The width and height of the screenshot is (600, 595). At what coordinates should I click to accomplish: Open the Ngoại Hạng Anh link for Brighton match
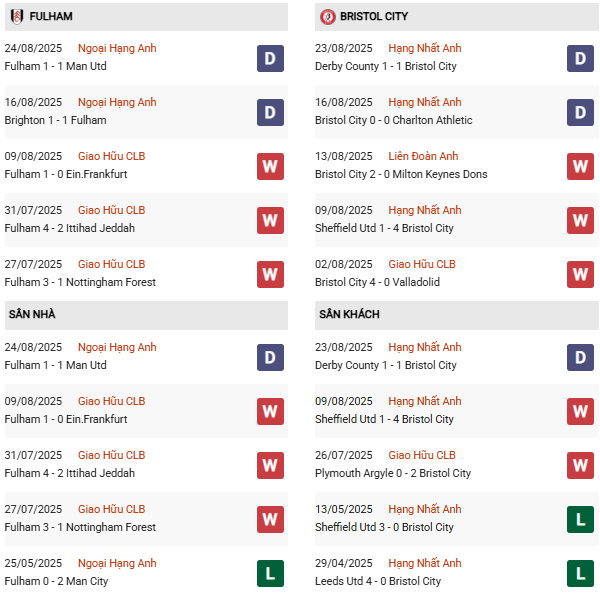117,102
